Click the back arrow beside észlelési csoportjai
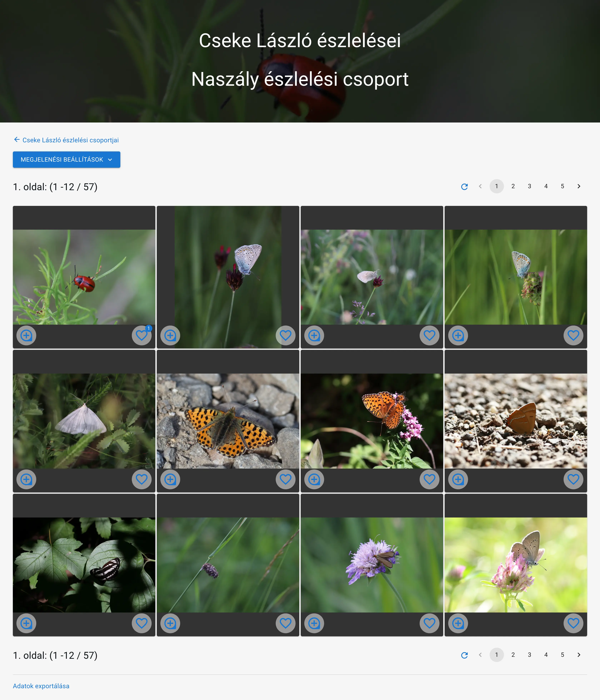The image size is (600, 700). 17,139
